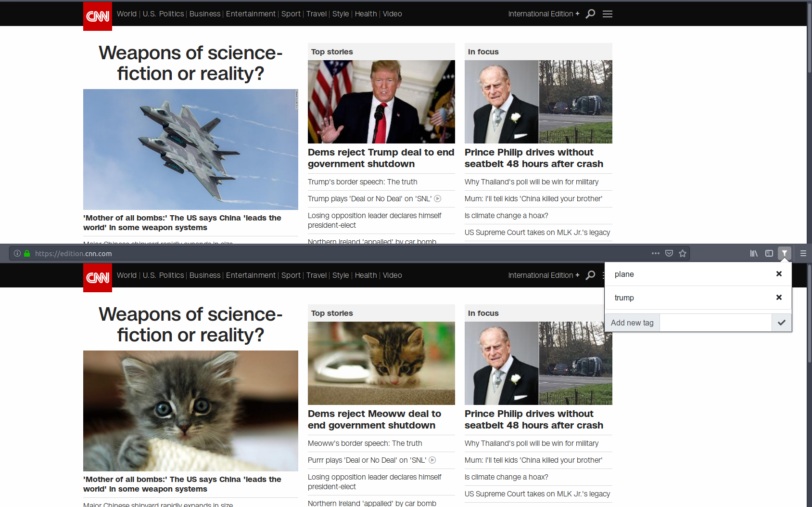Open U.S. Politics in the topmost CNN header
Viewport: 812px width, 507px height.
pyautogui.click(x=163, y=14)
